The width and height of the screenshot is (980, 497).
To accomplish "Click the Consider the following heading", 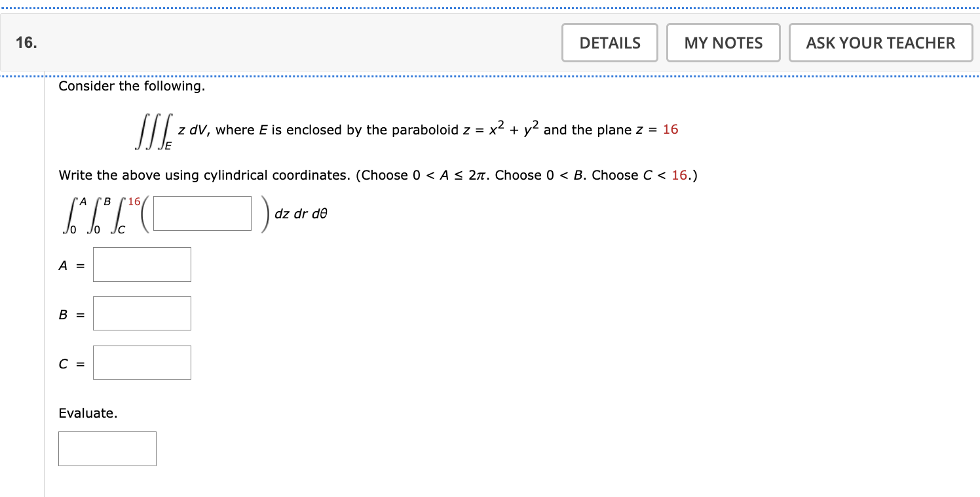I will pos(130,86).
